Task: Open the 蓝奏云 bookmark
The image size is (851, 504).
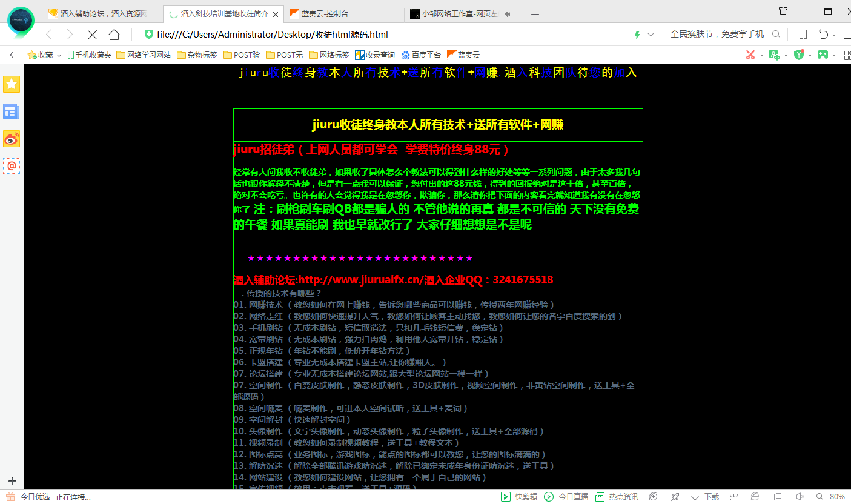Action: (463, 55)
